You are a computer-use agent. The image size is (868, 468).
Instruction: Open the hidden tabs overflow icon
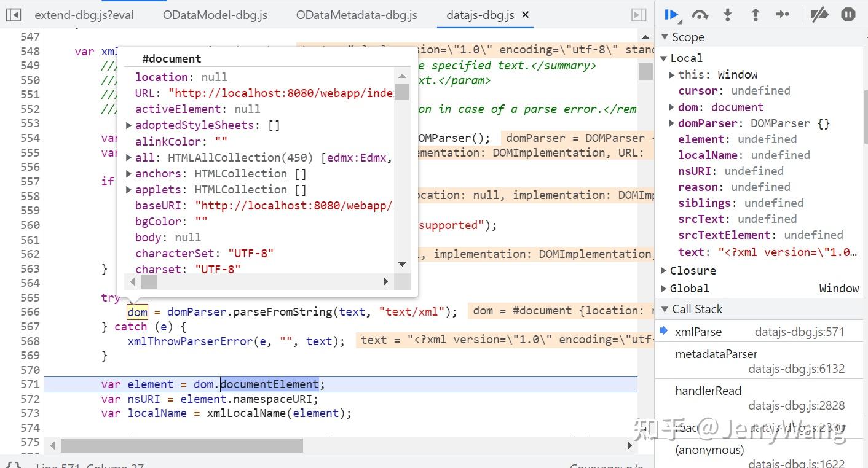pyautogui.click(x=638, y=14)
